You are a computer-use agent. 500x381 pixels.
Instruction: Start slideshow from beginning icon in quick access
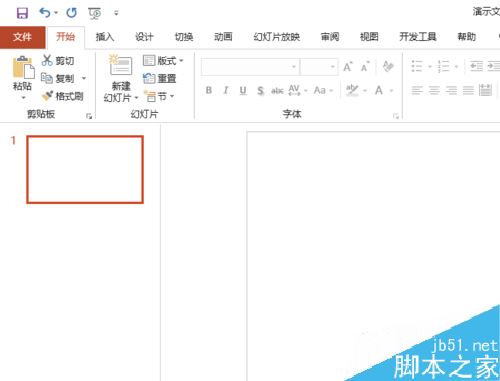click(x=94, y=13)
